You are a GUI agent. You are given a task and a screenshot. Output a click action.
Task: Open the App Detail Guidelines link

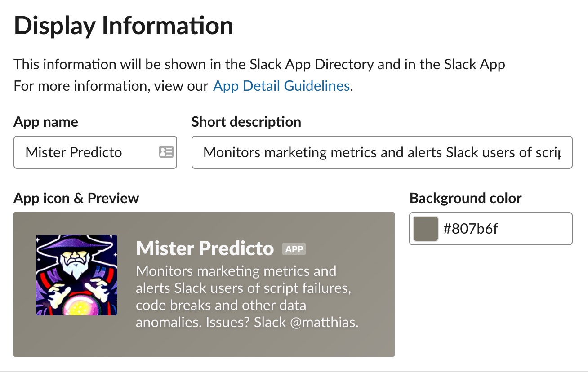click(281, 85)
